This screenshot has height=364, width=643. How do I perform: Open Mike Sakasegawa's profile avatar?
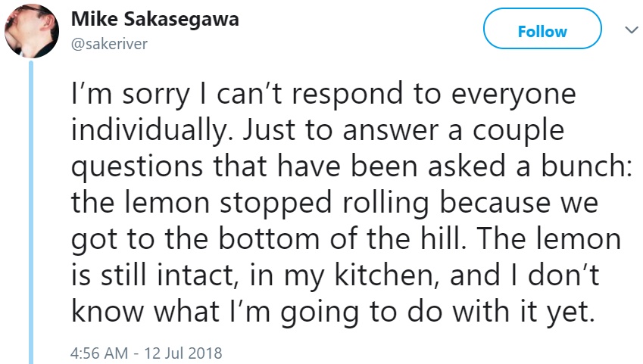click(32, 31)
